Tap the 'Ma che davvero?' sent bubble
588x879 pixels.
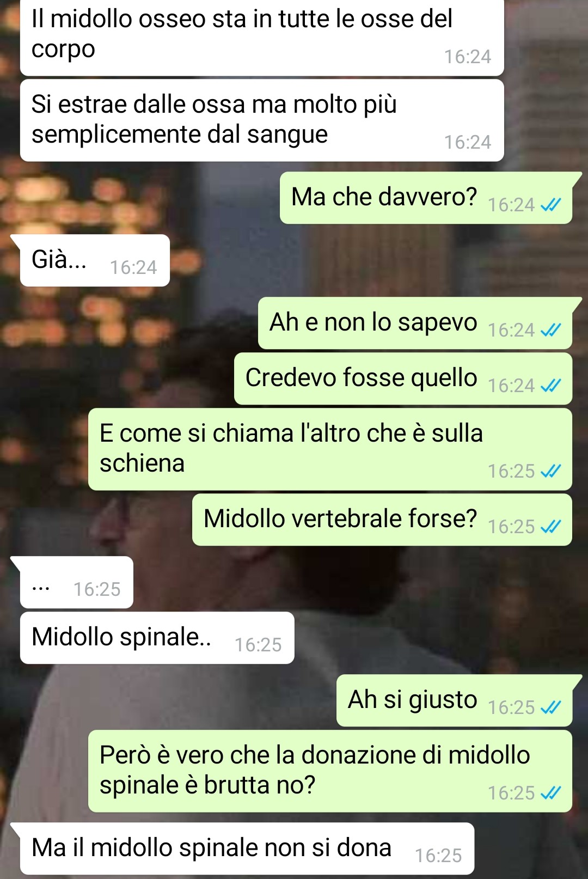pyautogui.click(x=426, y=198)
